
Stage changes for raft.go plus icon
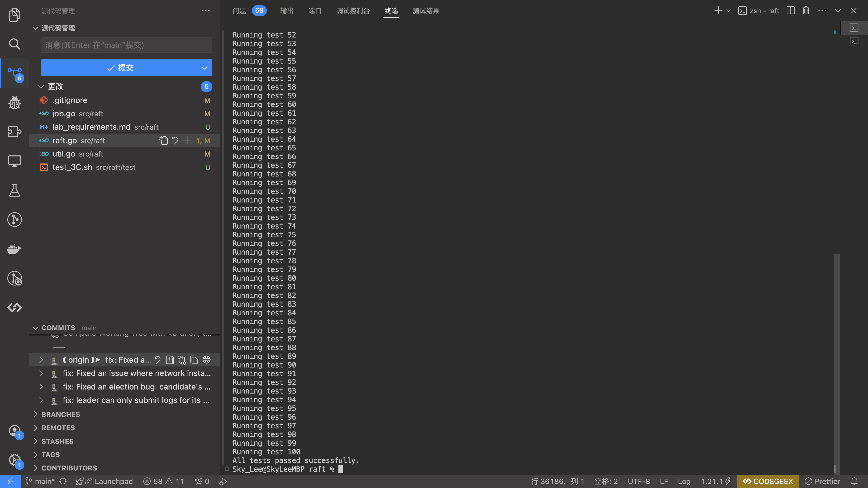pyautogui.click(x=187, y=140)
